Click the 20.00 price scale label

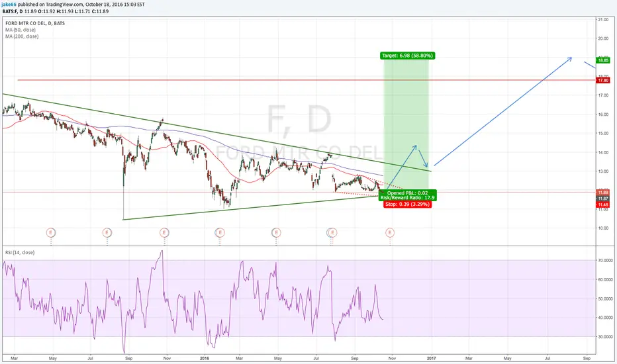tap(603, 38)
